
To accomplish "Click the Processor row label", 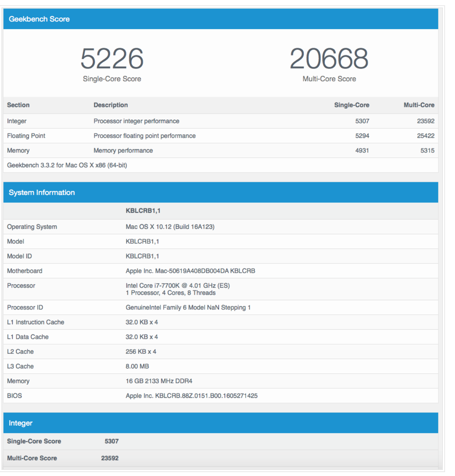I will (21, 286).
